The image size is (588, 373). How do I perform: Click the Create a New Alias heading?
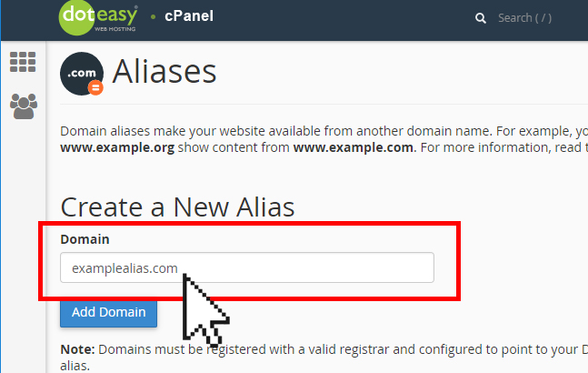[177, 207]
